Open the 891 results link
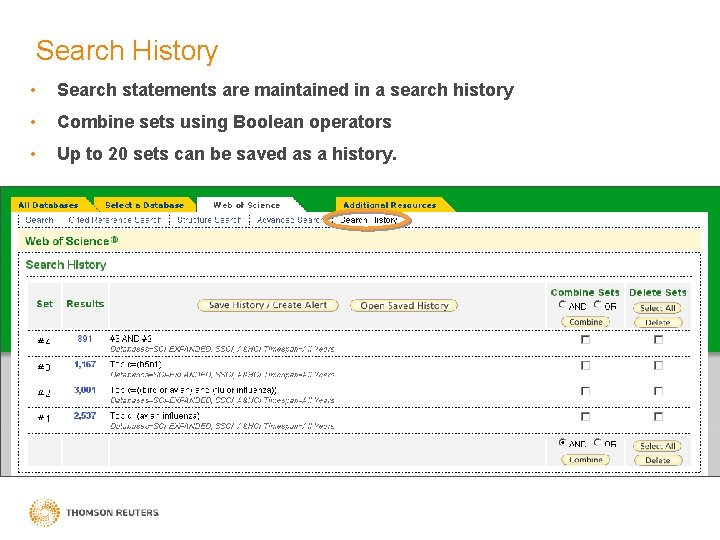This screenshot has width=720, height=540. 85,339
